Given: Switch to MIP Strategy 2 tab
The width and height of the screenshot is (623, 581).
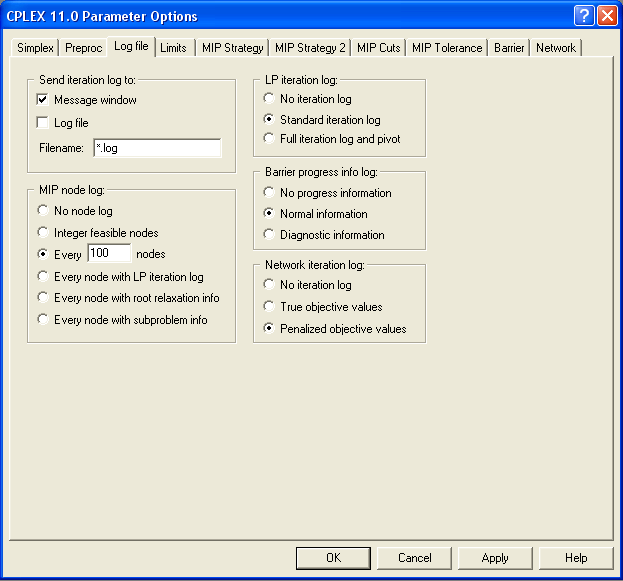Looking at the screenshot, I should [x=310, y=48].
